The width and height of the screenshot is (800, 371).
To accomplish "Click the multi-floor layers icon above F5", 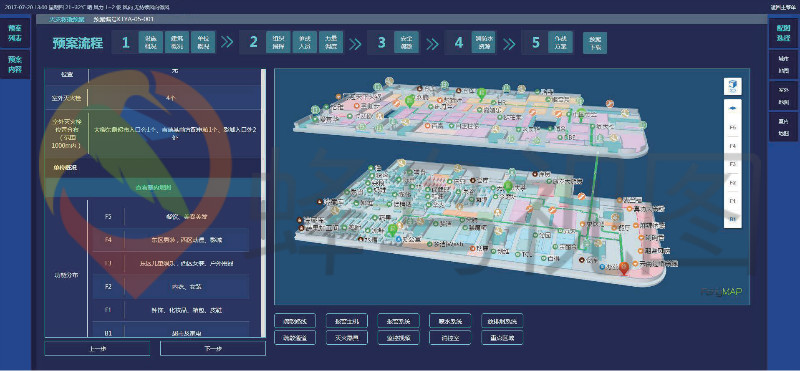I will coord(733,108).
